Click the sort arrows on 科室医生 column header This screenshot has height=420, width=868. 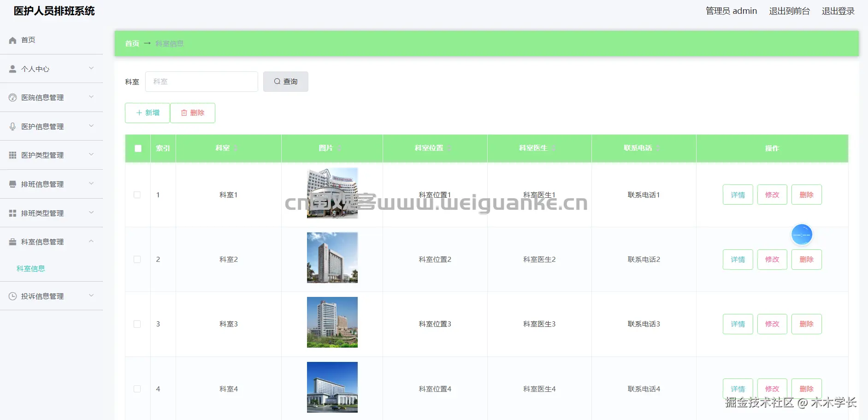(x=554, y=148)
